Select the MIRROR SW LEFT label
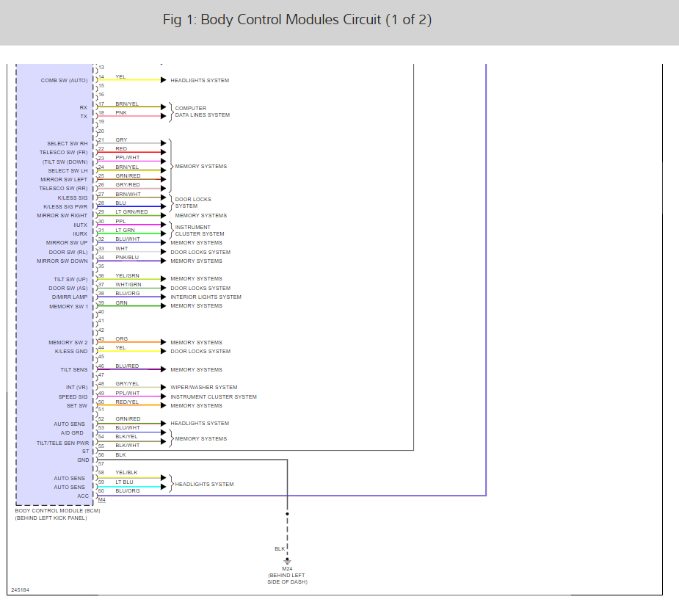 tap(64, 180)
